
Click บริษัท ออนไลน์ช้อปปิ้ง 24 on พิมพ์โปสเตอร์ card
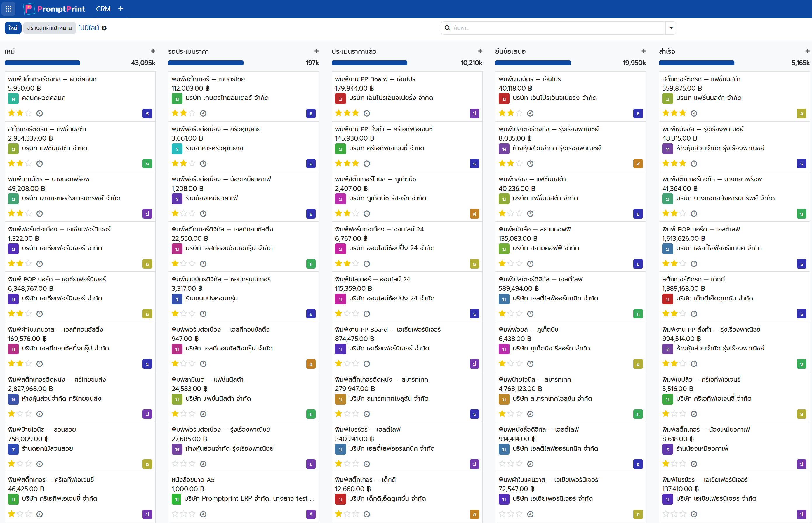(392, 298)
